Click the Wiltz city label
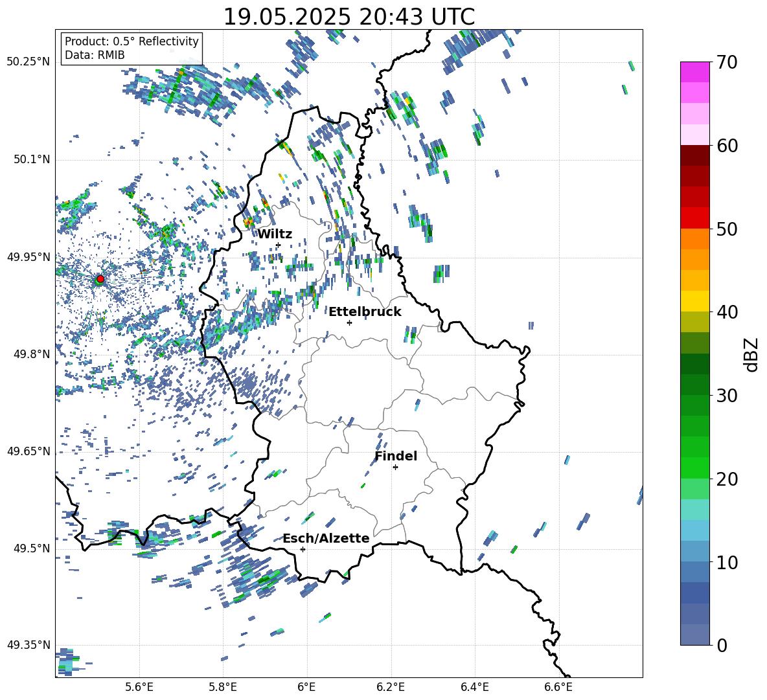Screen dimensions: 767x700 [275, 234]
